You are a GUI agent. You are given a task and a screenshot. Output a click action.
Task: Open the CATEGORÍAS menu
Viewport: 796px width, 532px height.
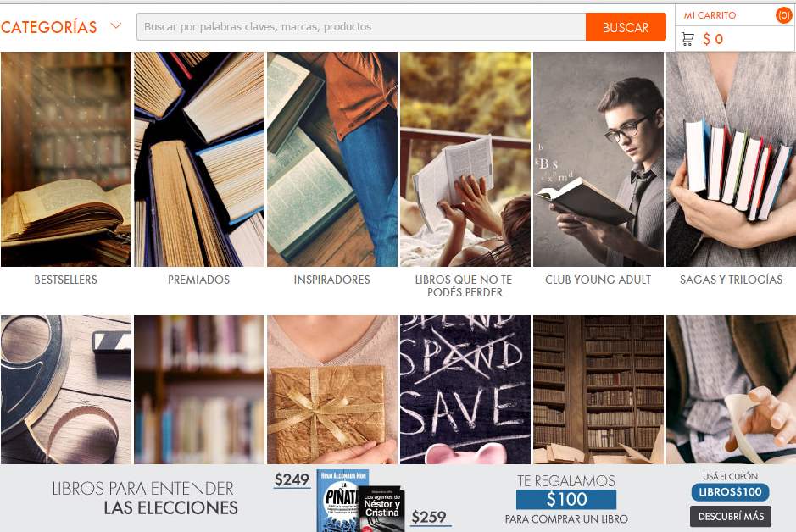point(48,27)
